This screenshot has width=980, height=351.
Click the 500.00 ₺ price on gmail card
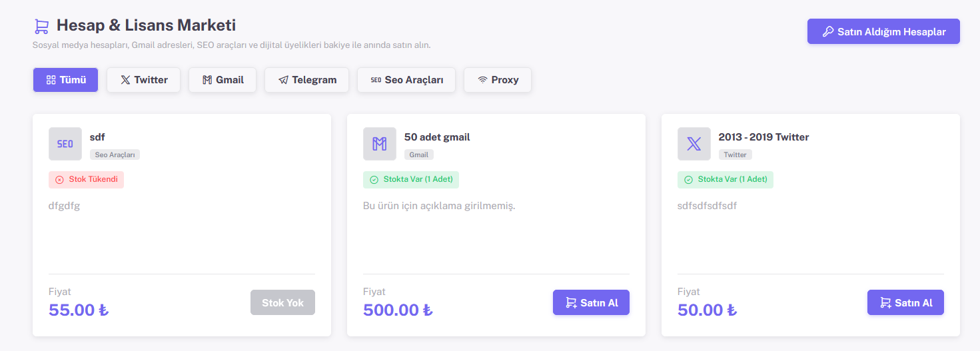(398, 310)
